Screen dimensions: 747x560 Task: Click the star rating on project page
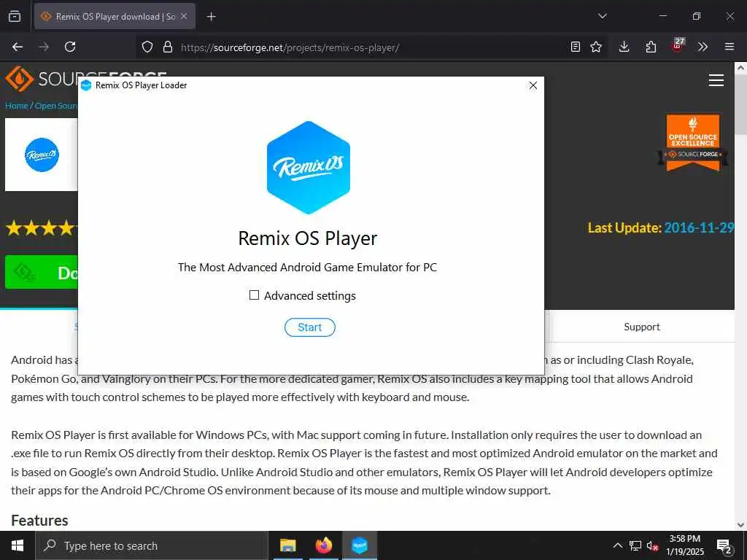tap(41, 228)
